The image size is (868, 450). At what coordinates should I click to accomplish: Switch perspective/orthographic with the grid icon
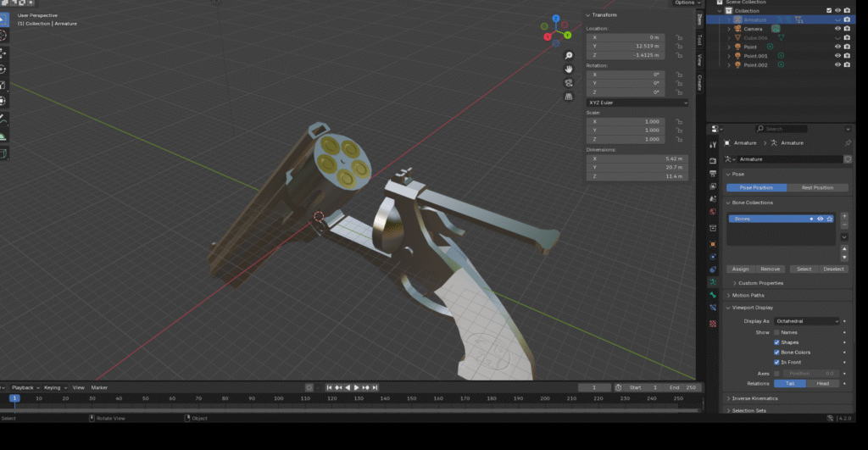(x=568, y=97)
